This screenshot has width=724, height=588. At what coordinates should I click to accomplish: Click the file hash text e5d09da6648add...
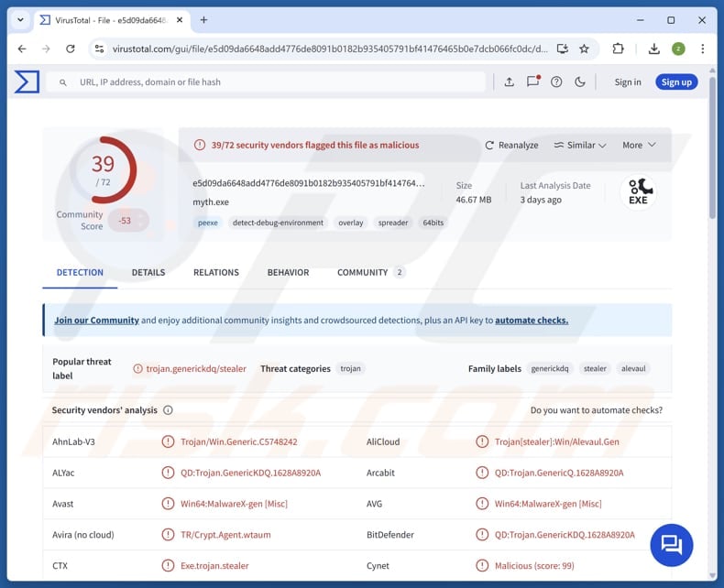point(309,183)
